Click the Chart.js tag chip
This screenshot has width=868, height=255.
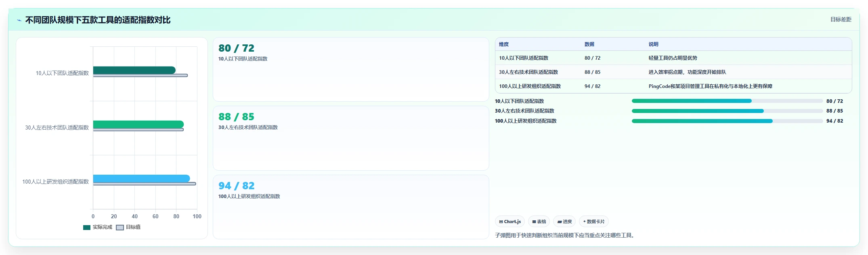coord(510,222)
